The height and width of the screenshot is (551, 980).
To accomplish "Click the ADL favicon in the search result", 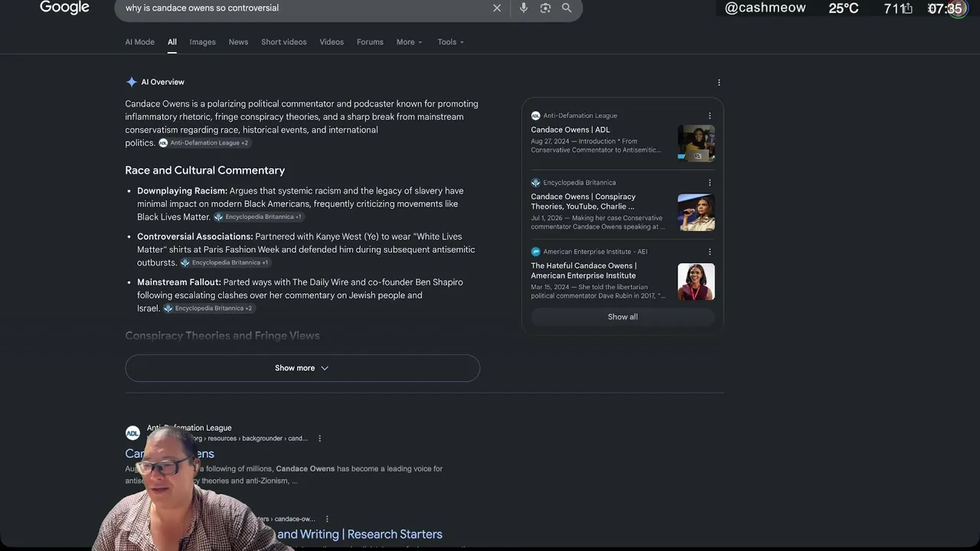I will point(132,433).
